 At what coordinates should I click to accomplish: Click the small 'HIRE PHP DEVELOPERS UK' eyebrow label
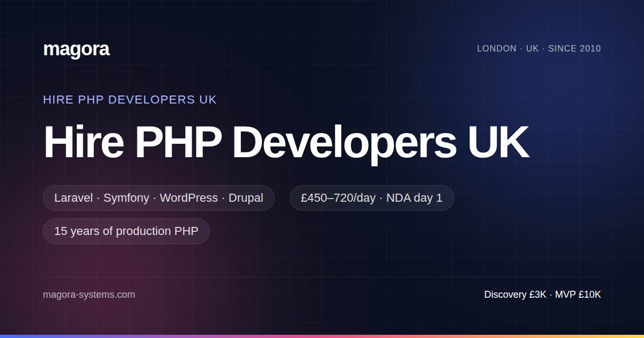coord(130,100)
